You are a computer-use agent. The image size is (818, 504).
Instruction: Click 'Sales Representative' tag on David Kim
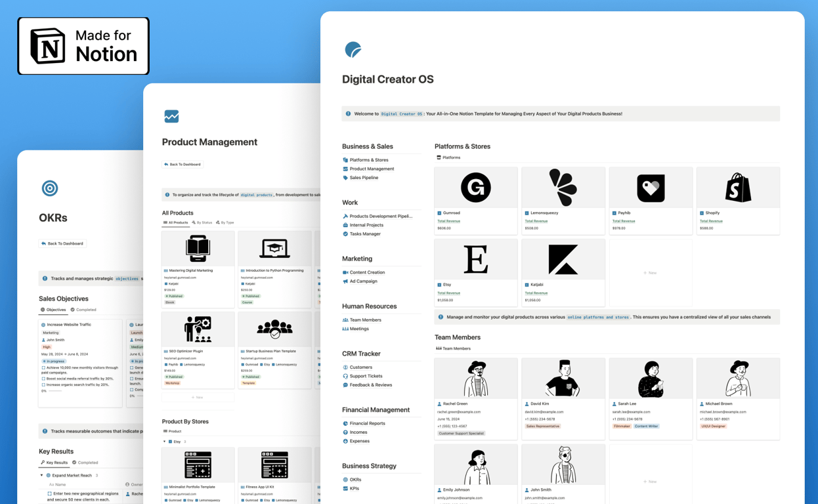[x=543, y=426]
